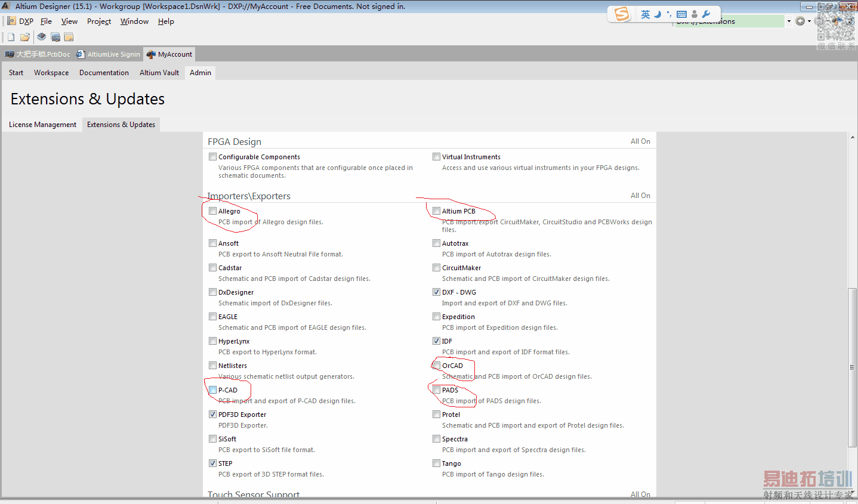
Task: Click All On for Importers\Exporters
Action: [x=640, y=196]
